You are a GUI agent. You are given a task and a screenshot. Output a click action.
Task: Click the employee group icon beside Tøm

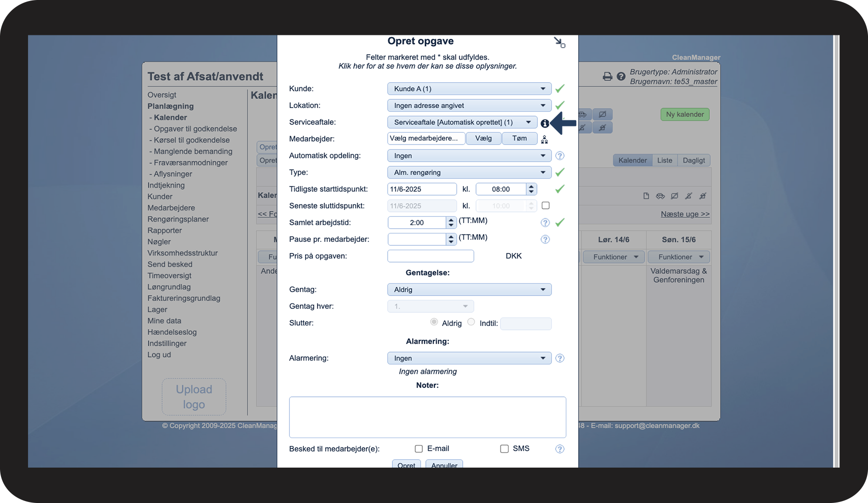point(544,140)
